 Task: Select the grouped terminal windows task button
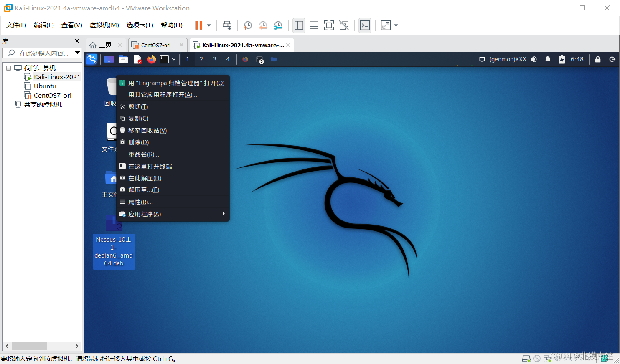pyautogui.click(x=260, y=60)
